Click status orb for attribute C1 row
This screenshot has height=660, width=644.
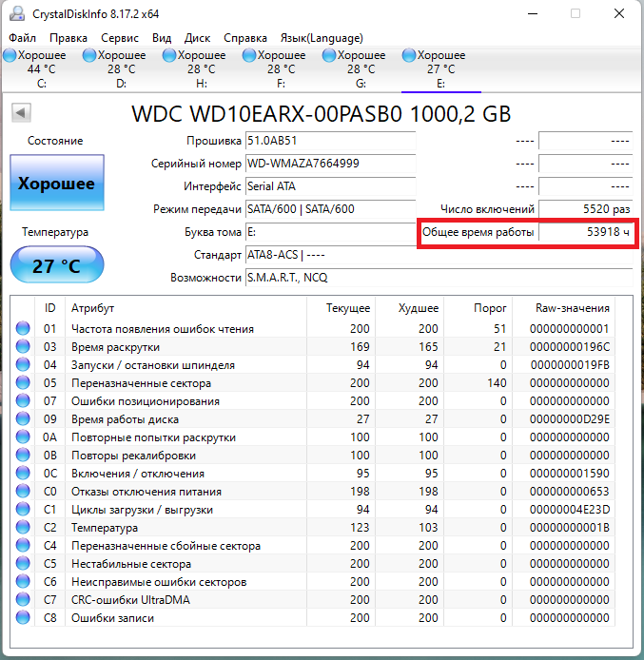(x=23, y=510)
